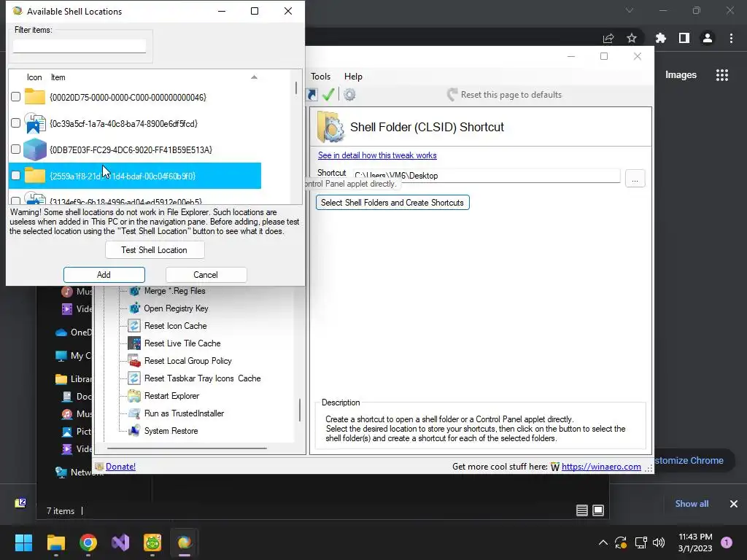Open the Donate! link
Image resolution: width=747 pixels, height=560 pixels.
tap(120, 467)
